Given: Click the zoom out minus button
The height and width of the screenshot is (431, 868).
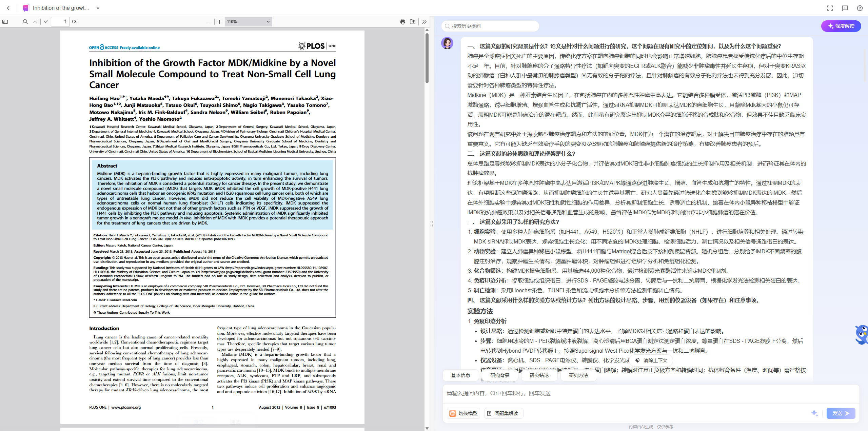Looking at the screenshot, I should pos(209,22).
